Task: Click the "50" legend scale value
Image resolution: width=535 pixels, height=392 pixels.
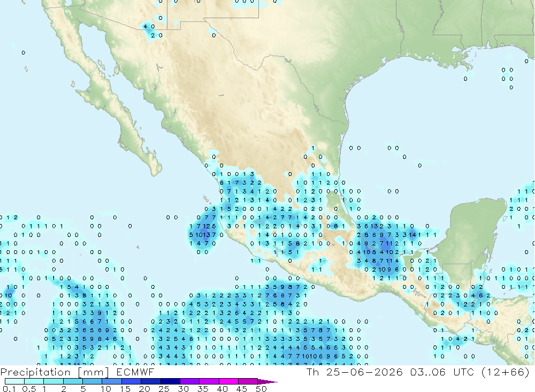Action: point(261,389)
